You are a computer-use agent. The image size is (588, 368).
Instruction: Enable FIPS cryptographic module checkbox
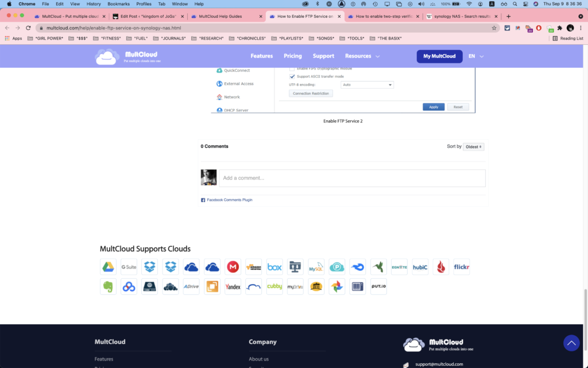coord(292,69)
